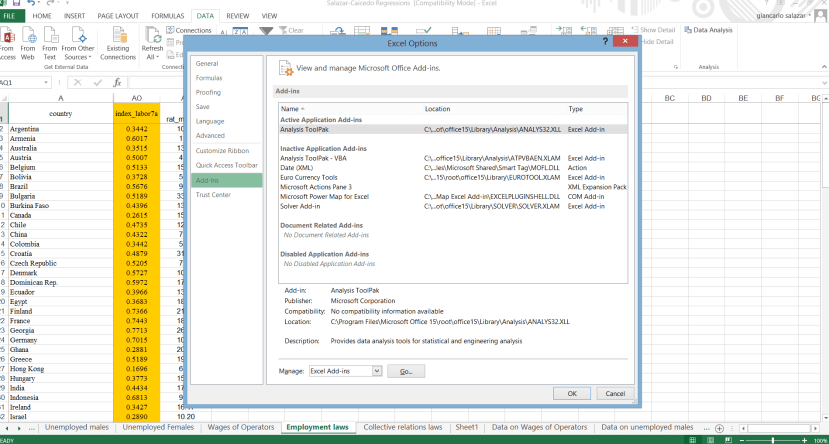Click the Ungroup outline icon
This screenshot has height=444, width=829.
pyautogui.click(x=588, y=31)
